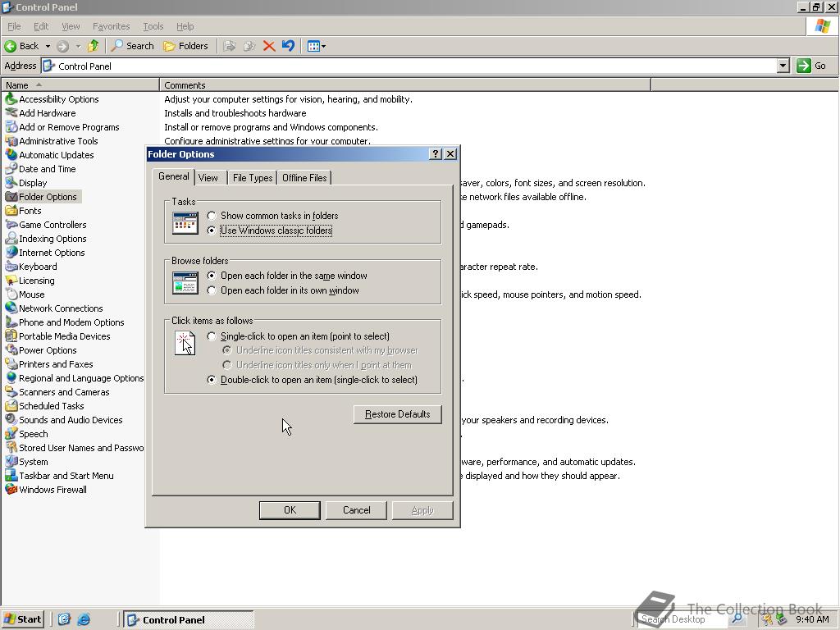
Task: Click the Control Panel taskbar button
Action: click(189, 620)
